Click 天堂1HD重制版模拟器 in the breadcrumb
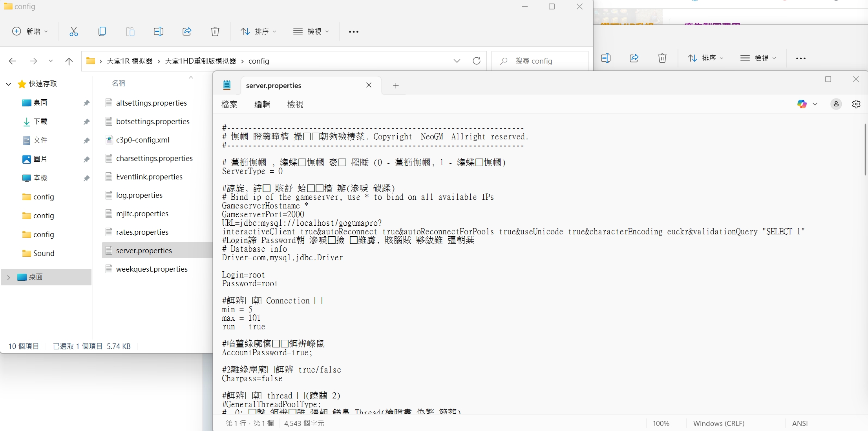The width and height of the screenshot is (868, 431). click(200, 61)
